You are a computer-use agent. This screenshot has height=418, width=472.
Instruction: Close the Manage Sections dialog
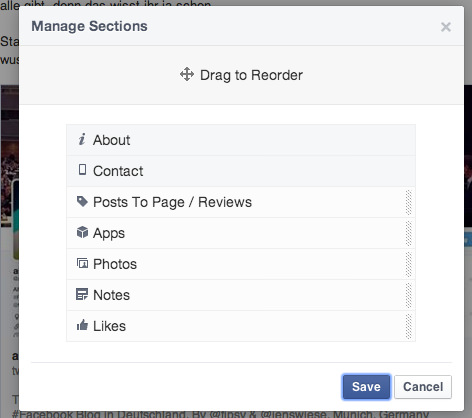[446, 27]
